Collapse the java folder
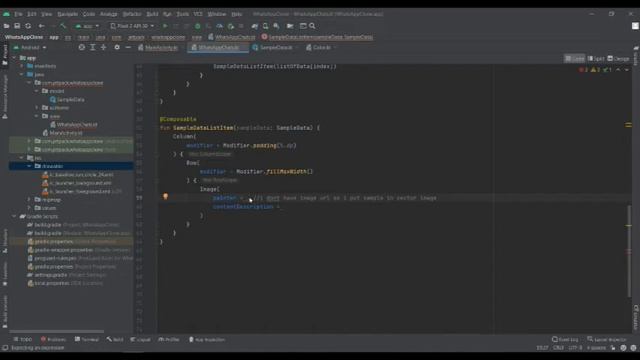The height and width of the screenshot is (360, 640). 22,74
